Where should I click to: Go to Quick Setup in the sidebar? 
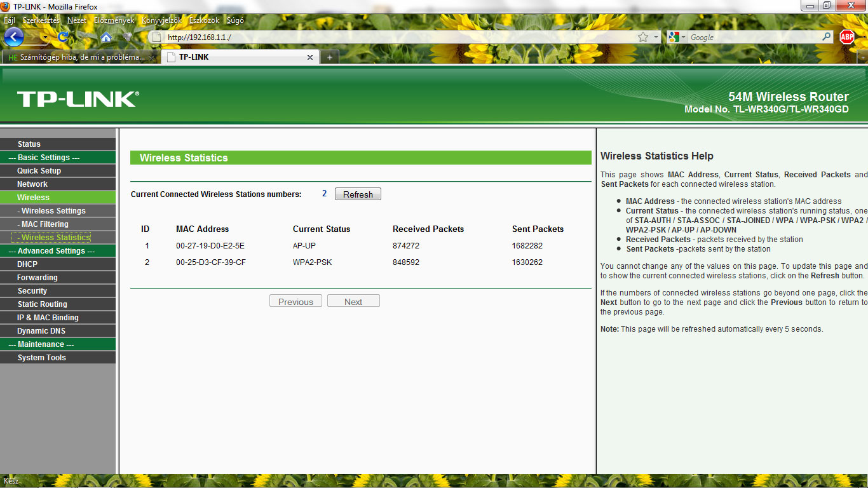pos(58,171)
